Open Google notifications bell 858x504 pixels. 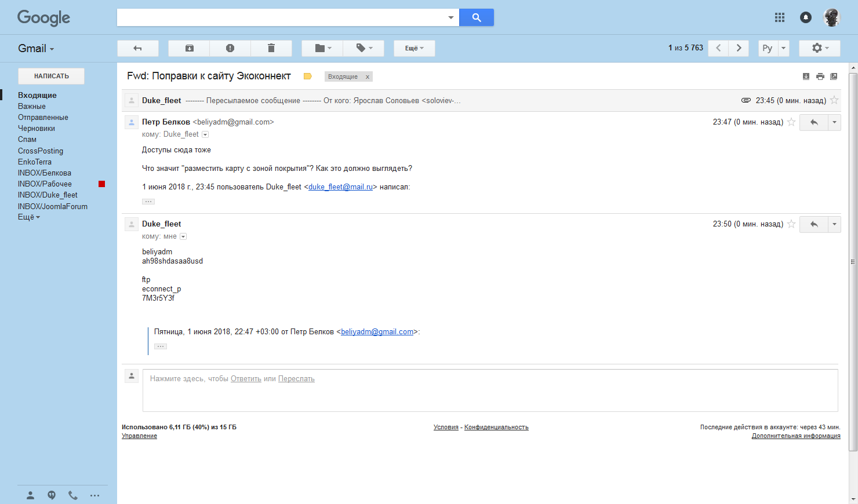[x=806, y=17]
